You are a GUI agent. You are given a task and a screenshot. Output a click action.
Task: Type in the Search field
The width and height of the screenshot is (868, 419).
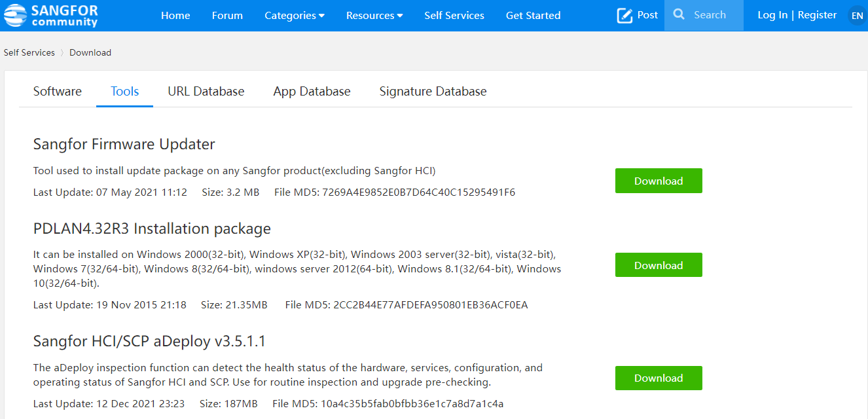(715, 15)
